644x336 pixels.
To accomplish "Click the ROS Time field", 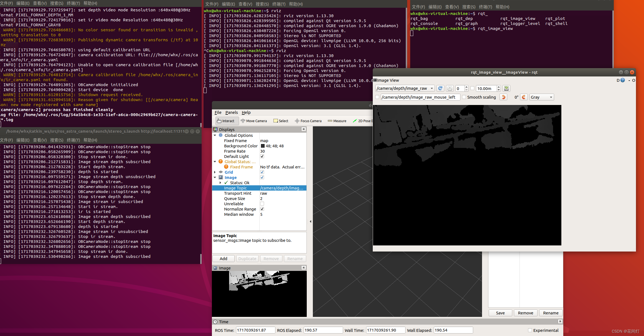I will coord(255,330).
